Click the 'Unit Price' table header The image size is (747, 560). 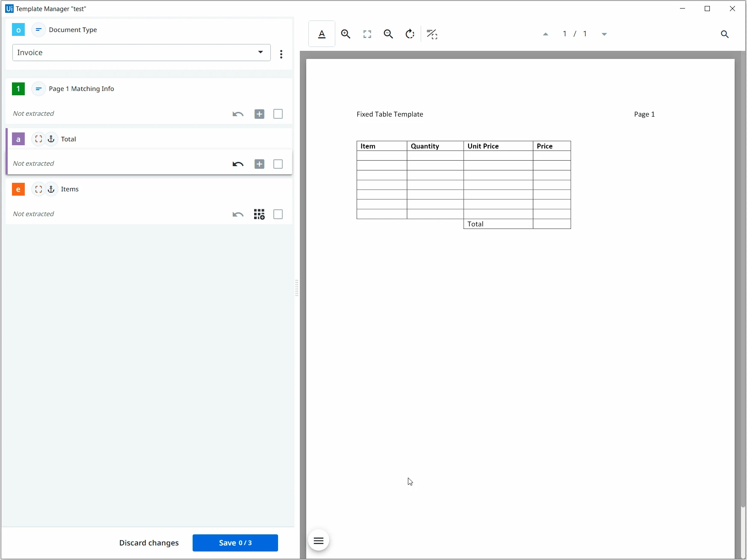(x=483, y=146)
